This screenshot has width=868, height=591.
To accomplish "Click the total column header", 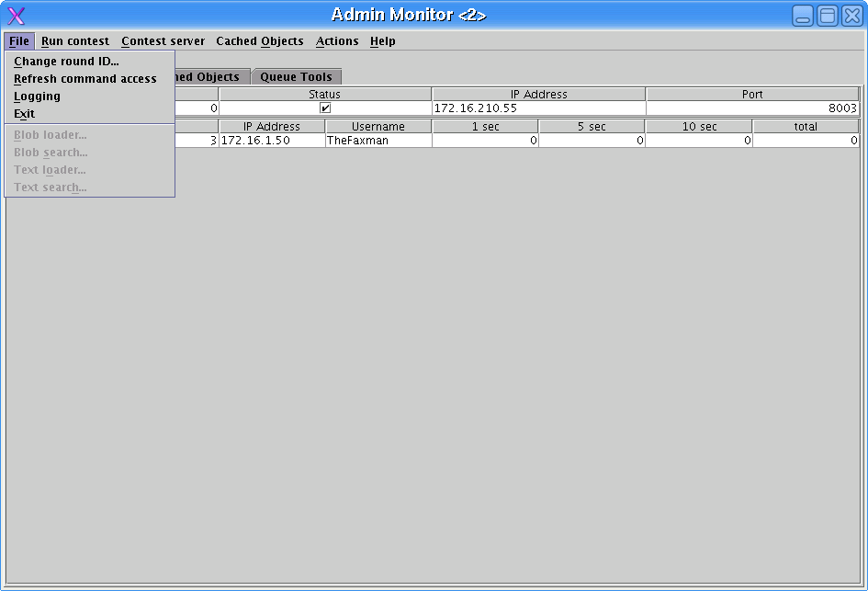I will click(806, 126).
